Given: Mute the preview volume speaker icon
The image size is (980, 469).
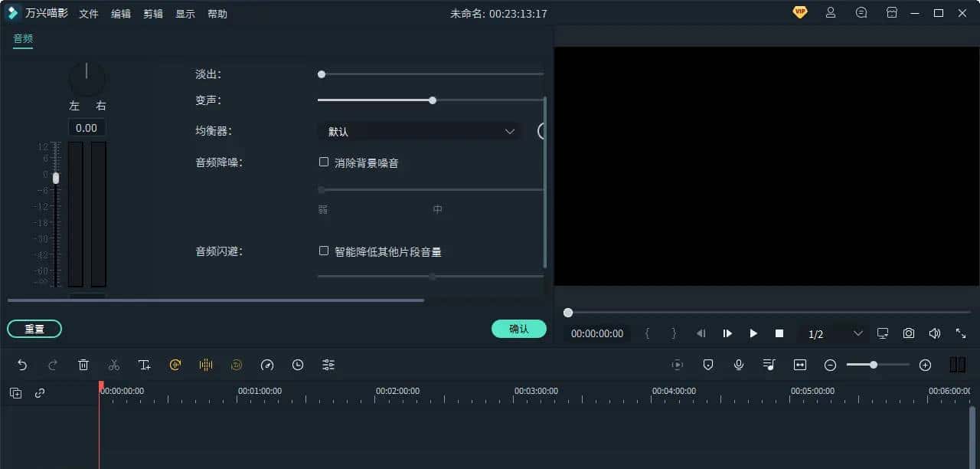Looking at the screenshot, I should coord(934,333).
